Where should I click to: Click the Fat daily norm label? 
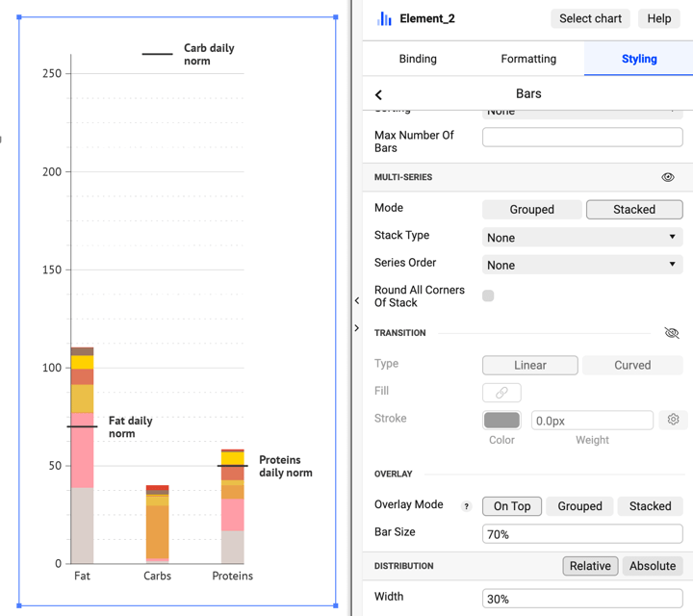point(130,427)
